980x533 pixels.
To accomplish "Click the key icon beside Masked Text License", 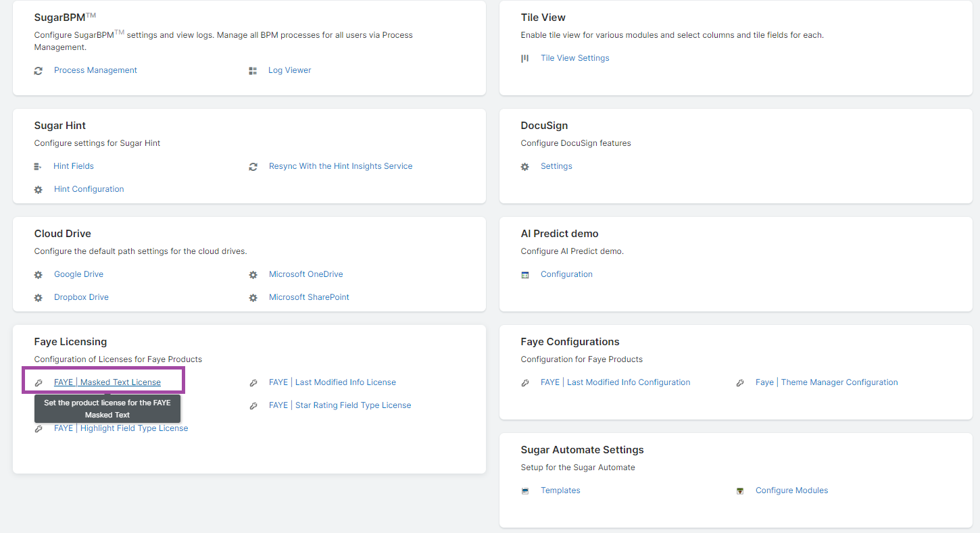I will tap(39, 382).
